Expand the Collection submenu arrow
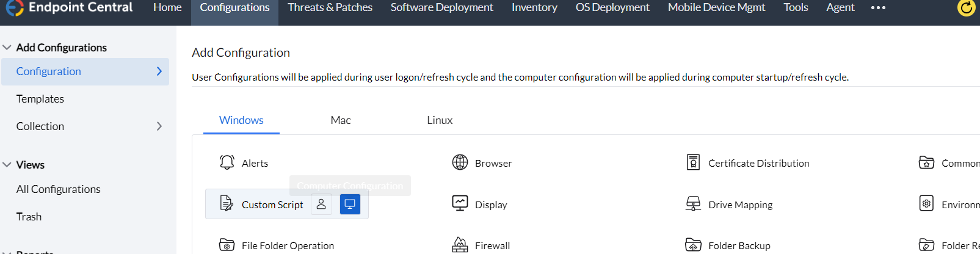 click(159, 126)
